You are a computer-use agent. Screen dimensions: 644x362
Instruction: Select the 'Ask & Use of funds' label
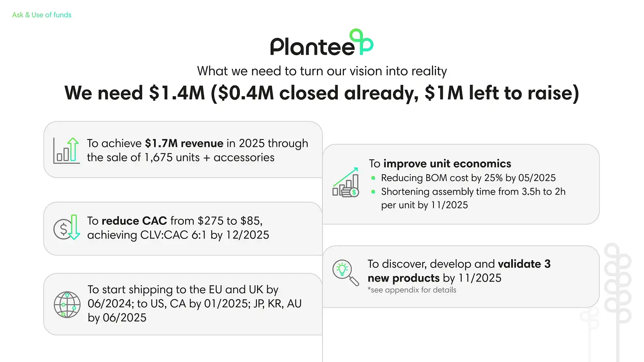pyautogui.click(x=41, y=15)
